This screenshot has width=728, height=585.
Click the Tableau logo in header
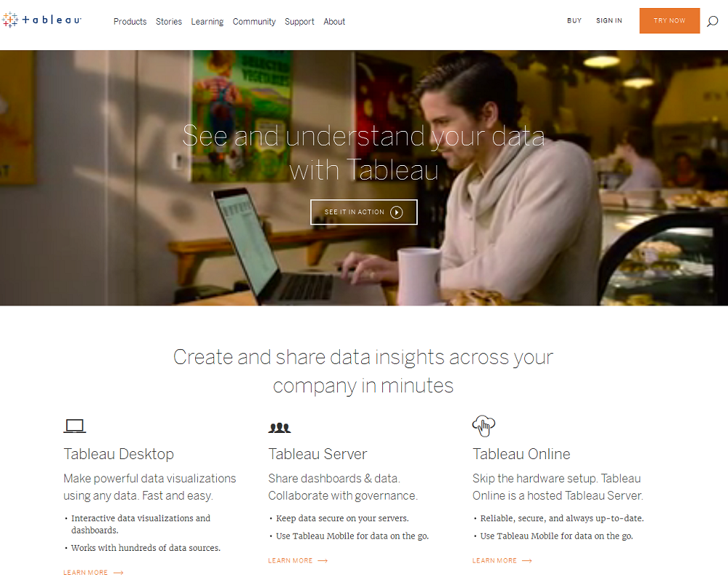tap(41, 20)
